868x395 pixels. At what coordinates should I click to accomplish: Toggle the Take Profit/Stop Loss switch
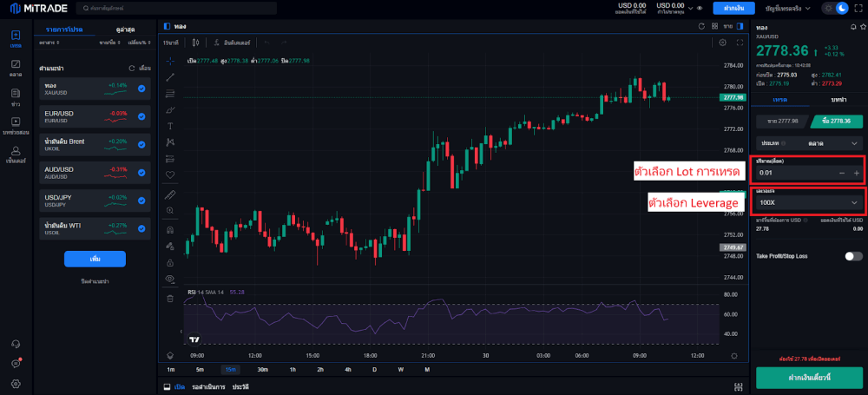(x=853, y=256)
